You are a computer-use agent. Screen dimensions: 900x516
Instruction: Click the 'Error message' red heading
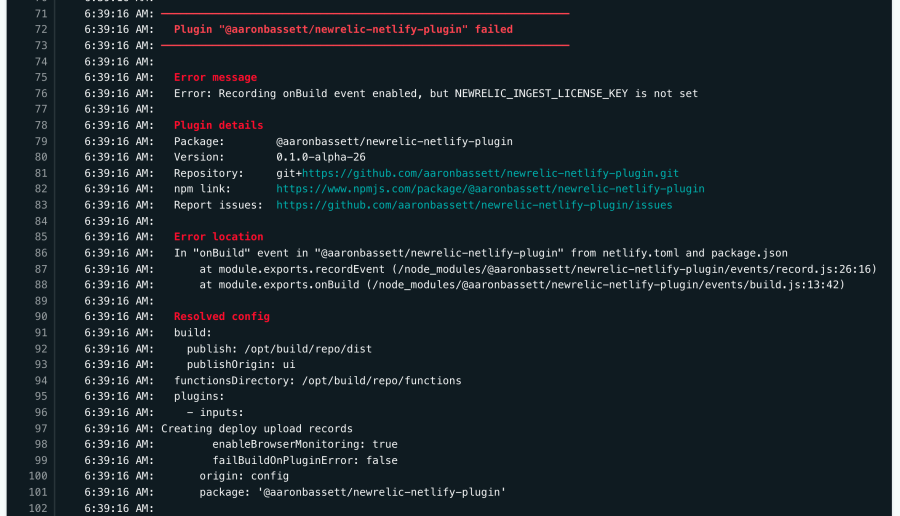[215, 77]
